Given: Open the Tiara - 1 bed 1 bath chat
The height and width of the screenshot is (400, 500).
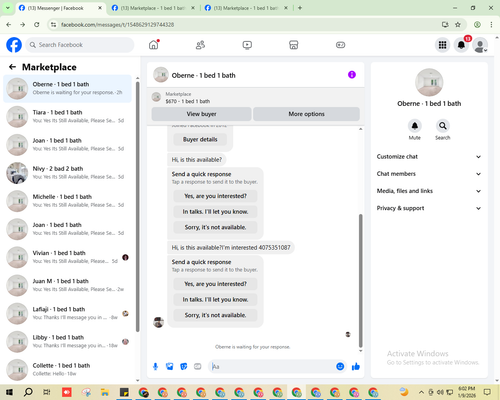Looking at the screenshot, I should (68, 116).
